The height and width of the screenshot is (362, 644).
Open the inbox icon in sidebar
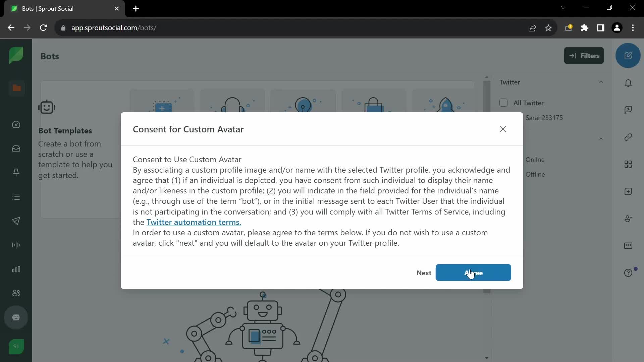click(16, 148)
